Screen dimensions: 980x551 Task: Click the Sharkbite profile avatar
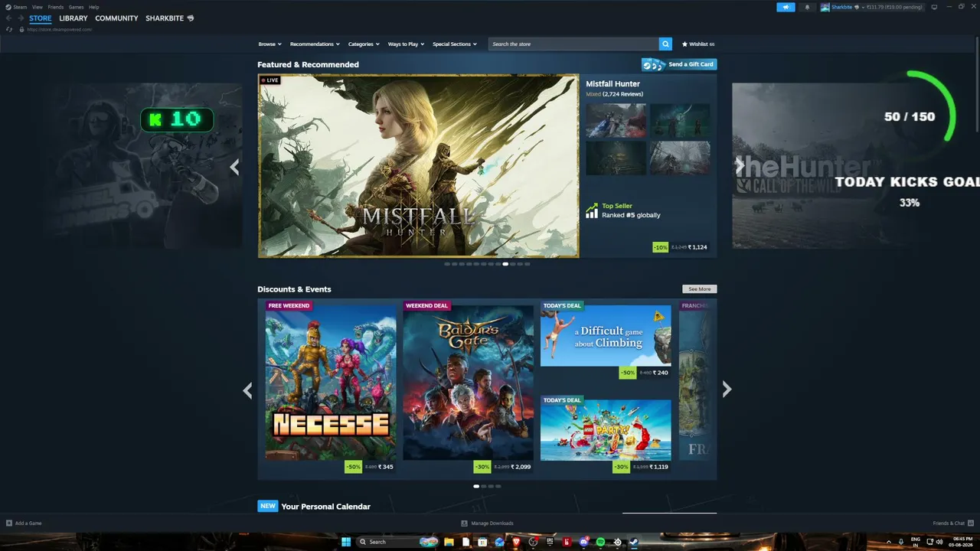825,7
